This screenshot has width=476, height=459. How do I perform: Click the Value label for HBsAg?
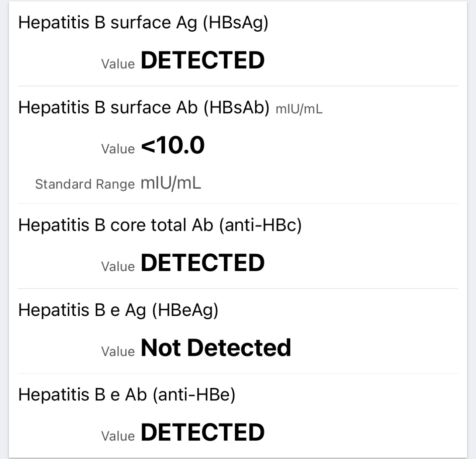pos(118,64)
